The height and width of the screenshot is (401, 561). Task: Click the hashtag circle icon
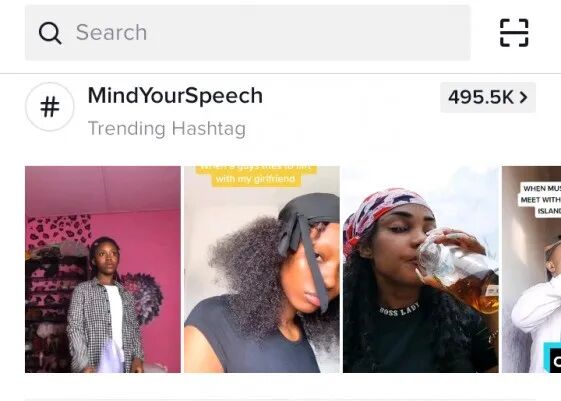[50, 107]
